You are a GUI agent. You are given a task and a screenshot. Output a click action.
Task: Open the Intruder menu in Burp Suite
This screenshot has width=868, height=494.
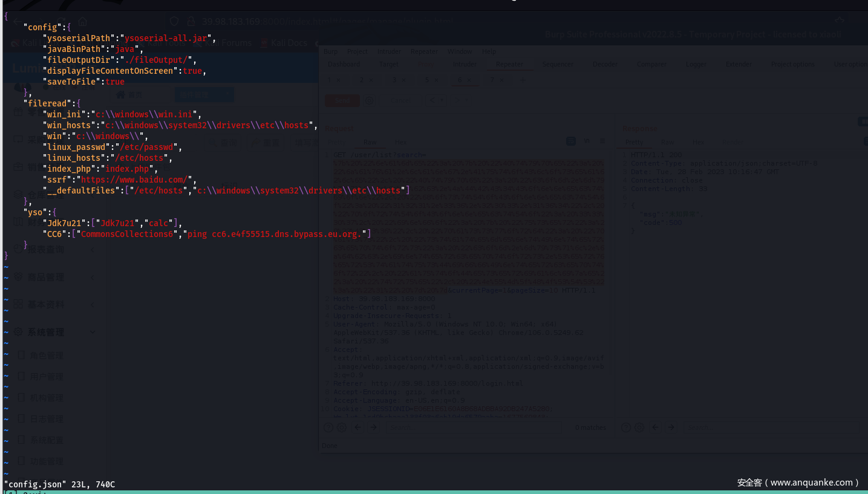389,51
